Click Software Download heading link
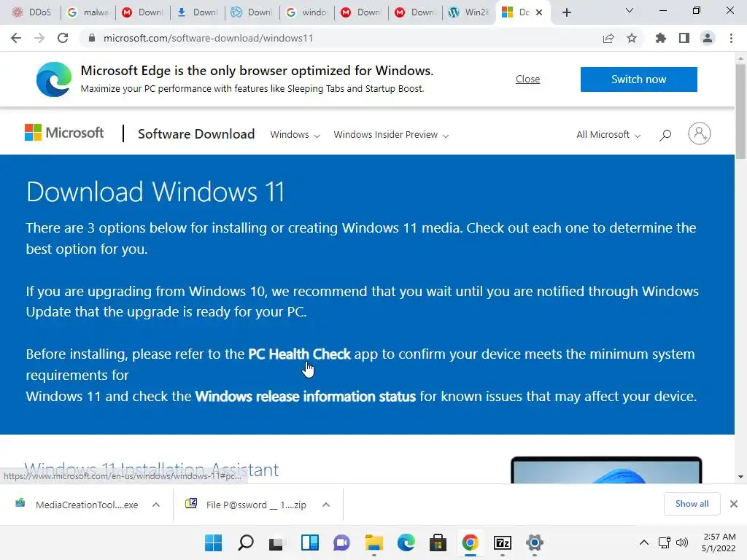The image size is (747, 560). pos(196,134)
